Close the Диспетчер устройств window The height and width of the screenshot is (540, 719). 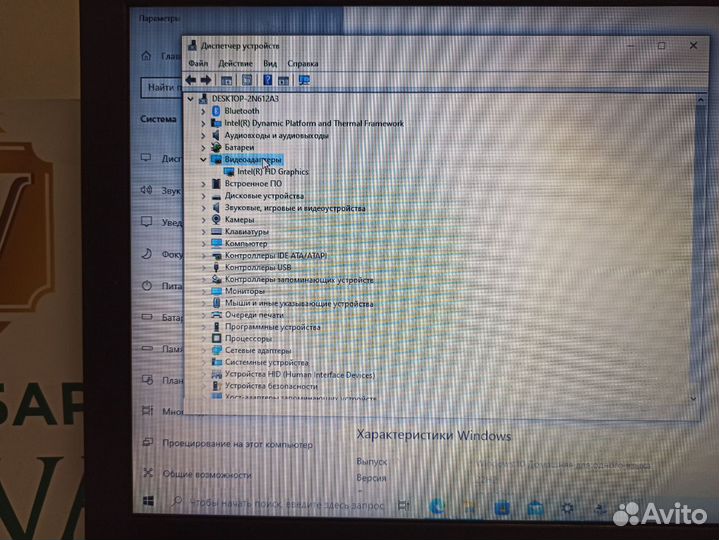coord(693,45)
